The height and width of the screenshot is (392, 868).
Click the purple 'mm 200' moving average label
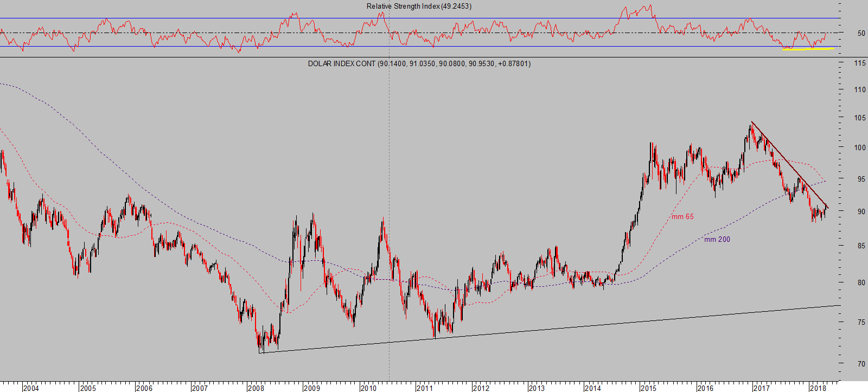(x=717, y=239)
